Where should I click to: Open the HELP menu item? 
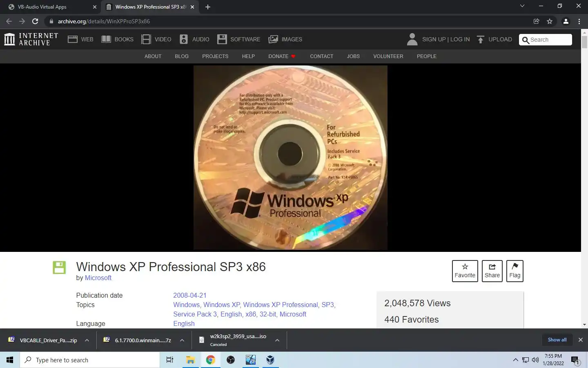[x=248, y=56]
